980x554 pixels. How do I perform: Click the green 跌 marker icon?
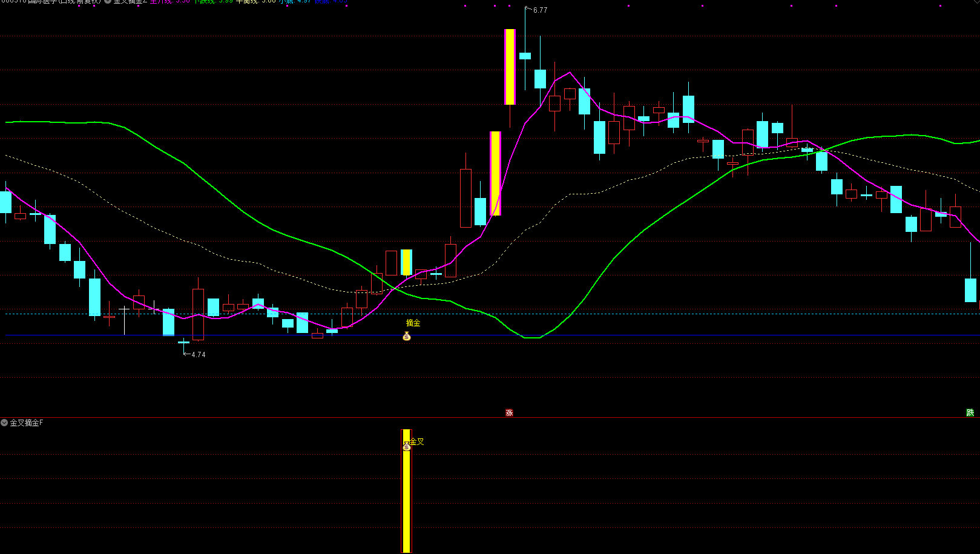tap(970, 413)
